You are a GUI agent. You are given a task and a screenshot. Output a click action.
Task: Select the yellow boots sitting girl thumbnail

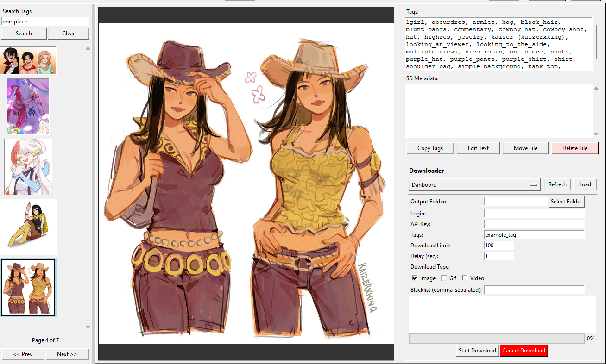pos(28,227)
